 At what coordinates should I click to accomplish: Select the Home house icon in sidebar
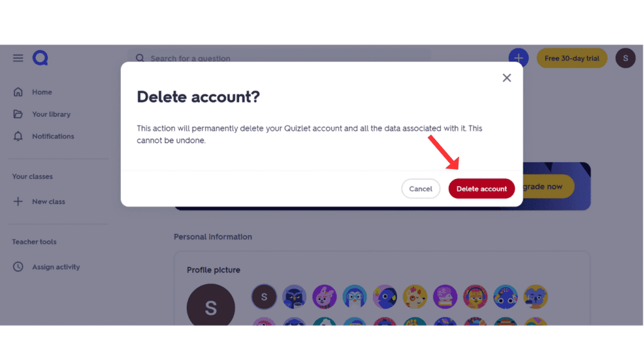(x=18, y=92)
